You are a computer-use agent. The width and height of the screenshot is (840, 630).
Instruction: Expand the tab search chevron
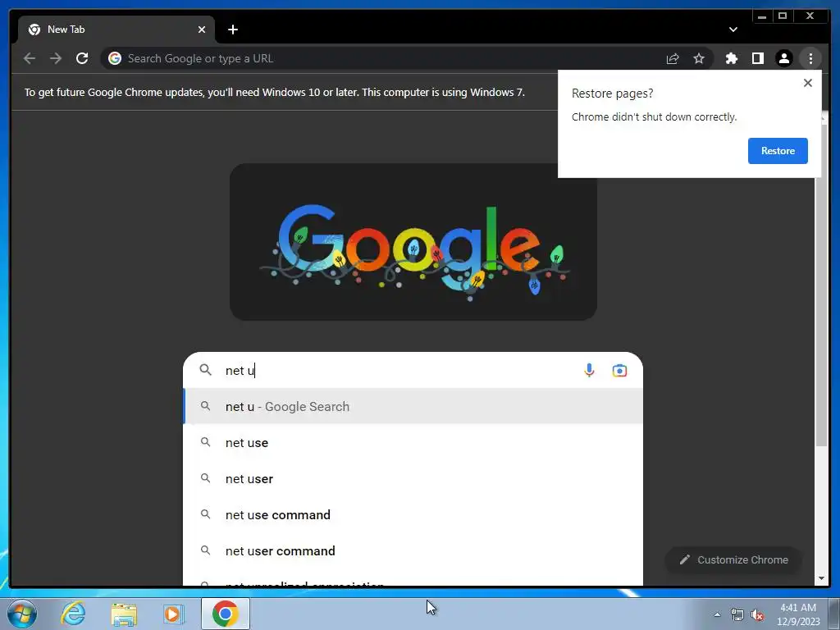(x=733, y=30)
